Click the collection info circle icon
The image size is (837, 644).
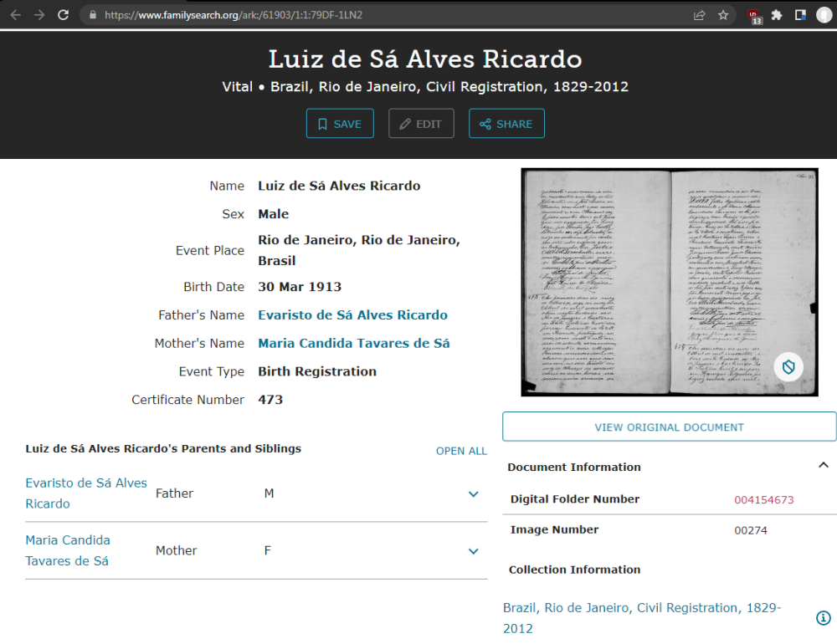coord(824,617)
